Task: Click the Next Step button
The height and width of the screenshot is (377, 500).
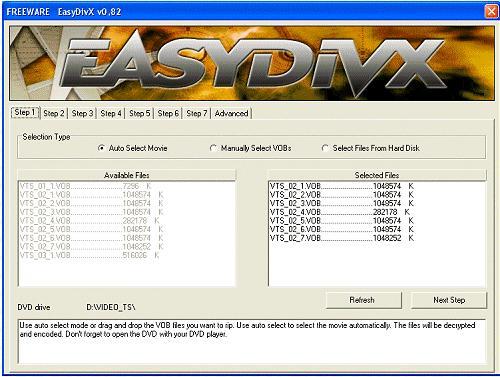Action: (x=449, y=300)
